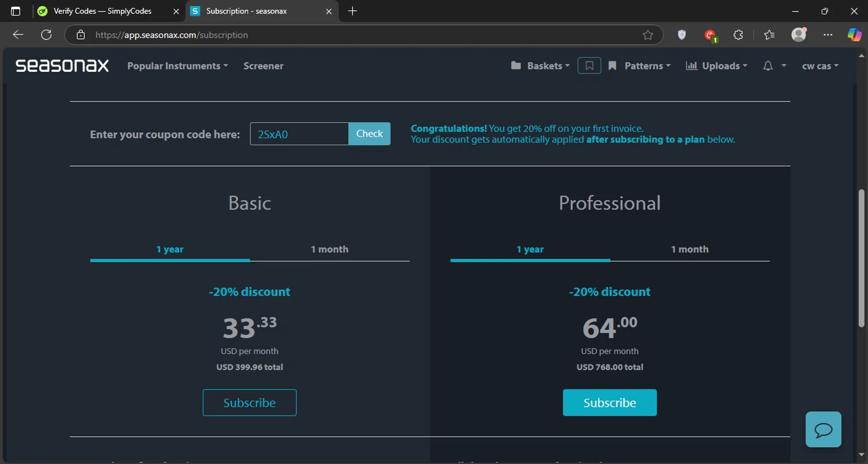
Task: Click the Basic plan heading
Action: [249, 203]
